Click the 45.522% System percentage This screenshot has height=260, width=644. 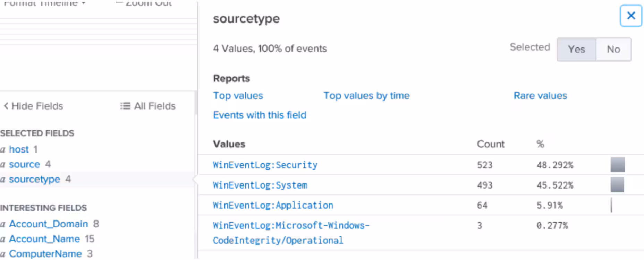tap(555, 185)
